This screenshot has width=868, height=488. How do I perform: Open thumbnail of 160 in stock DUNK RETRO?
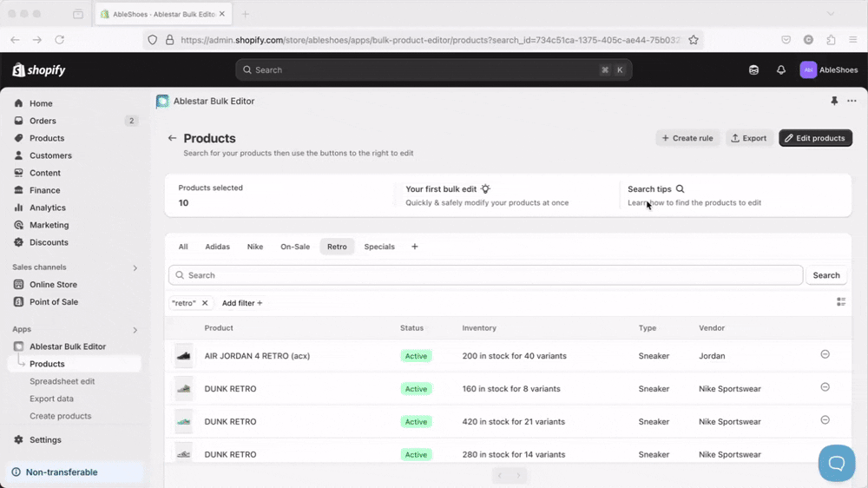(x=184, y=389)
